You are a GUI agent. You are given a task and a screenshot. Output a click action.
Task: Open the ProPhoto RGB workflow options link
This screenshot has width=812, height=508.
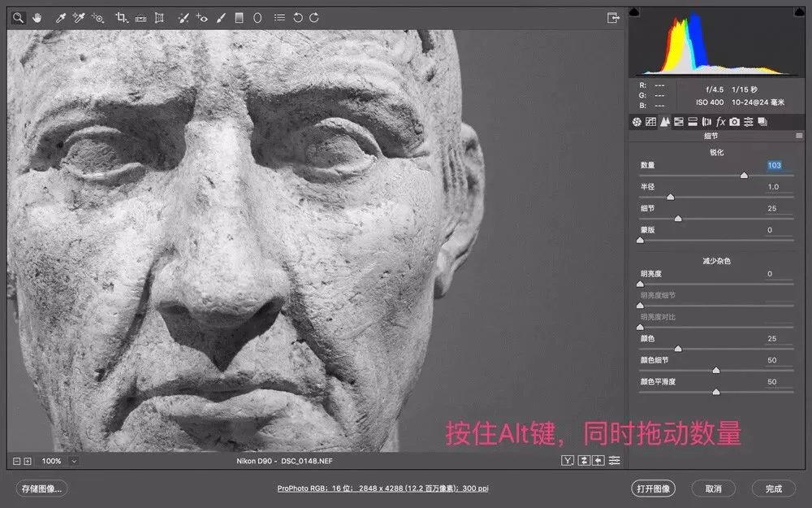click(x=382, y=488)
